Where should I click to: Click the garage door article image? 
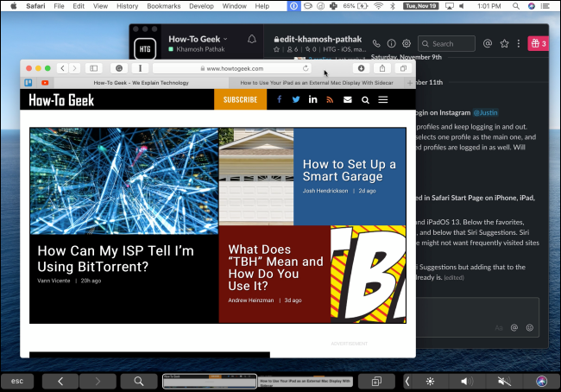[x=256, y=177]
